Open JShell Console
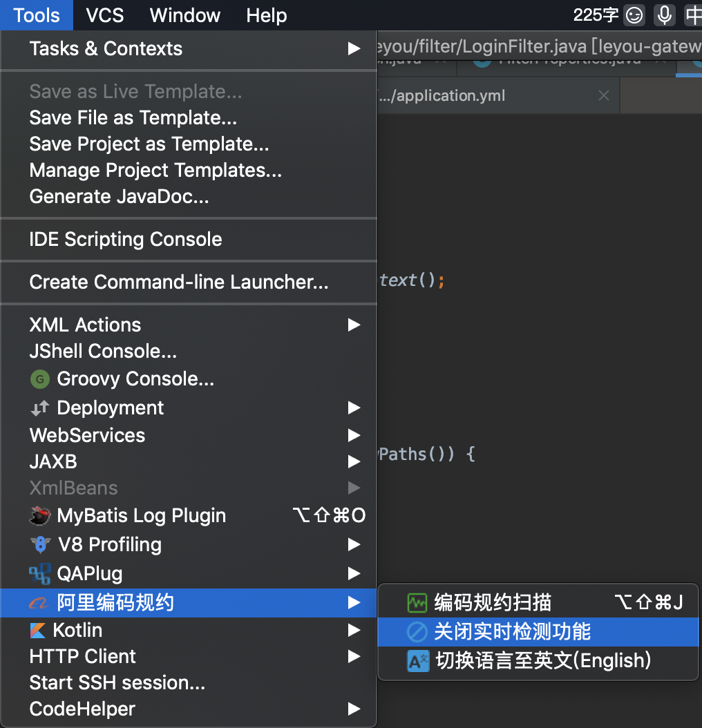The image size is (702, 728). click(188, 352)
